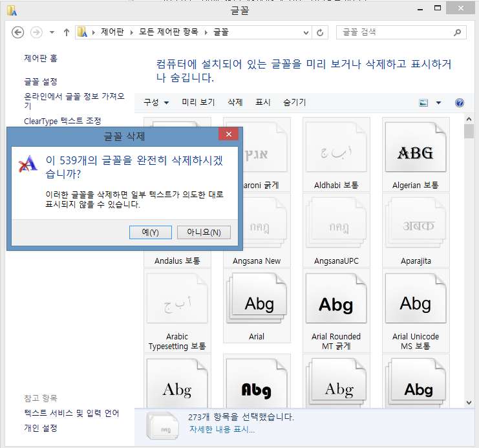The width and height of the screenshot is (479, 448).
Task: Go up one folder level
Action: (67, 32)
